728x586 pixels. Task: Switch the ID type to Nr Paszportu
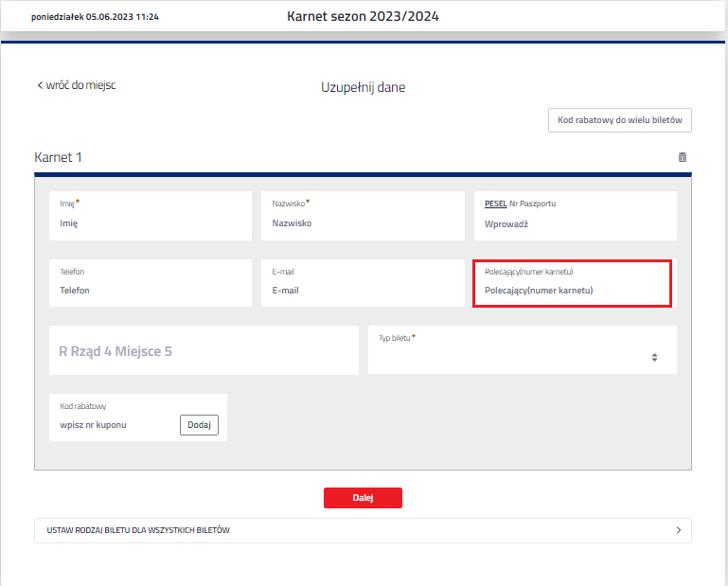[532, 204]
